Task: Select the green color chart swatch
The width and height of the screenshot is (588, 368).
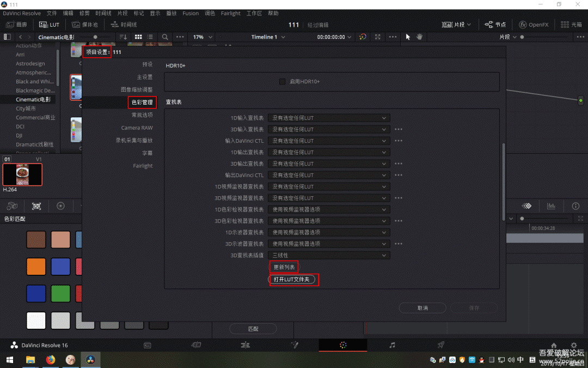Action: (61, 294)
